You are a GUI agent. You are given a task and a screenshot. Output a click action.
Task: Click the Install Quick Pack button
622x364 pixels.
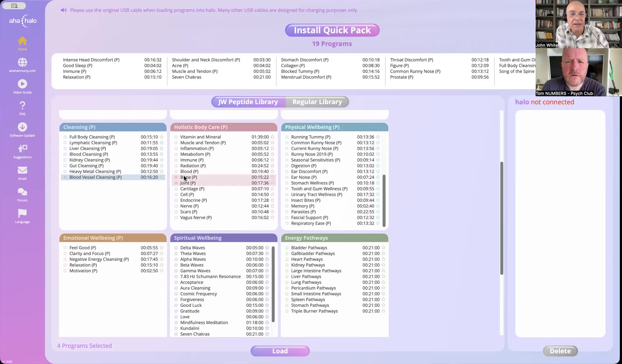coord(332,30)
